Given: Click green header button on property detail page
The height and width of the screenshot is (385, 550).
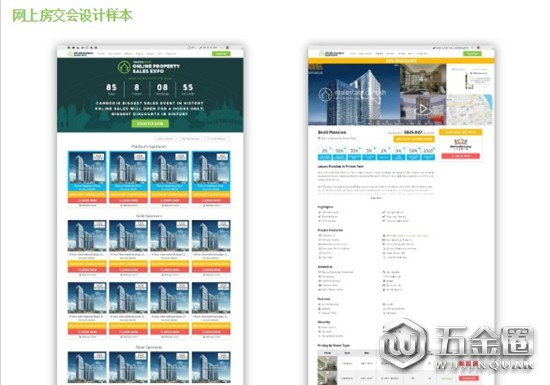Looking at the screenshot, I should [x=472, y=54].
